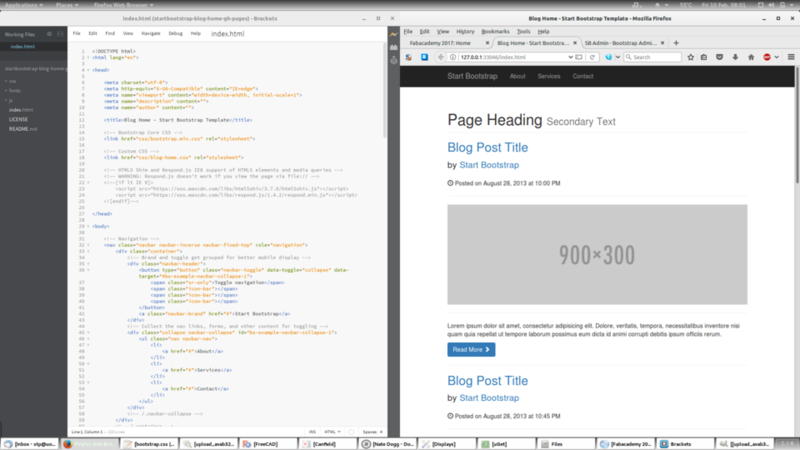Click blue square extension icon in Firefox toolbar
Image resolution: width=800 pixels, height=450 pixels.
[x=424, y=57]
